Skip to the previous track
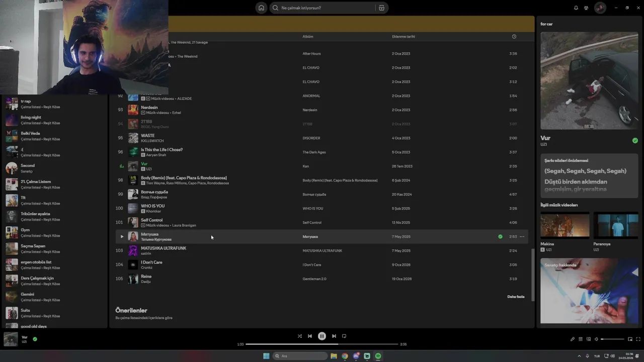 click(x=310, y=336)
